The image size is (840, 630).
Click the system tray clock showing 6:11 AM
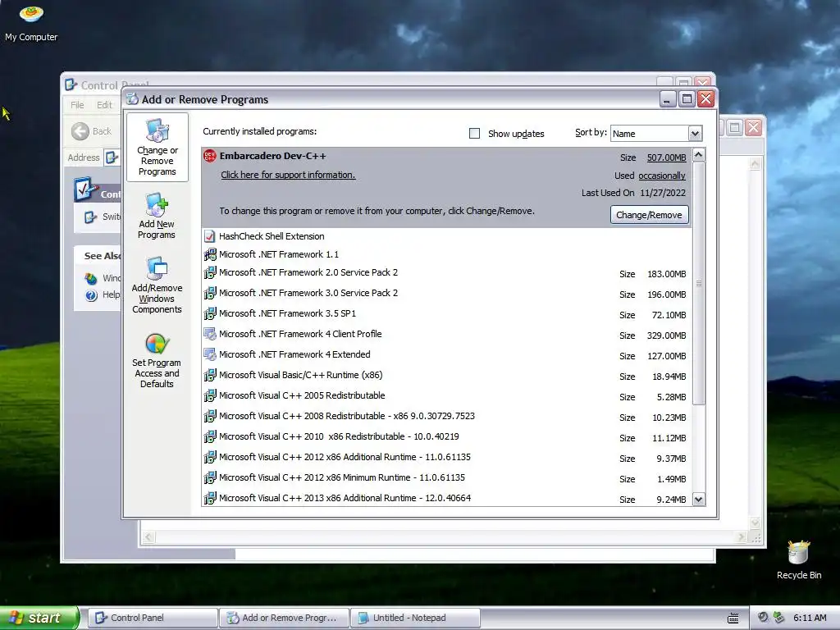click(x=810, y=618)
